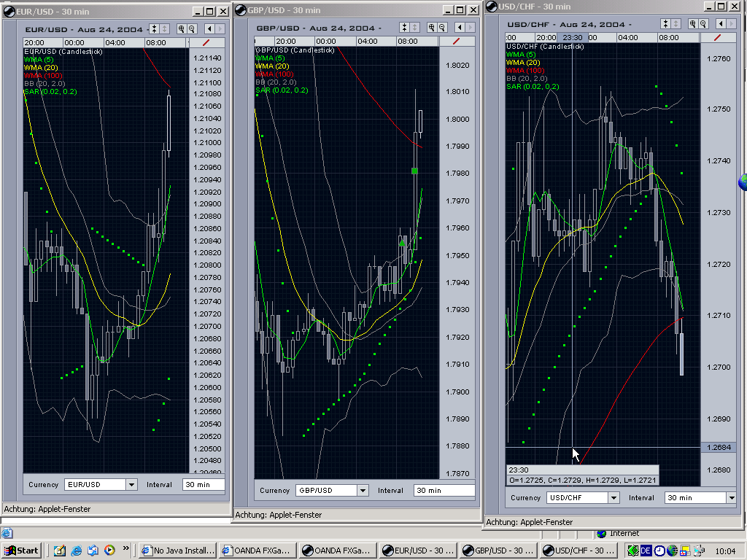
Task: Switch to first OANDA FXGa taskbar window with IE icon
Action: click(259, 551)
